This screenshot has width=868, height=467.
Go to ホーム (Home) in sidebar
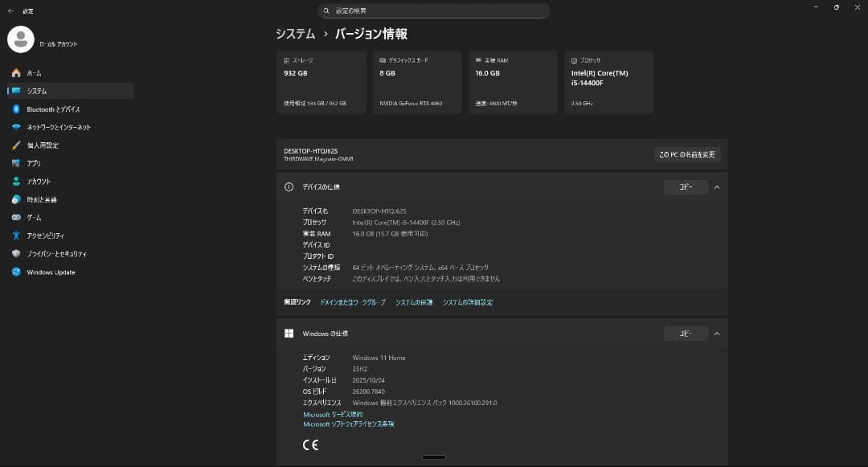[x=70, y=73]
